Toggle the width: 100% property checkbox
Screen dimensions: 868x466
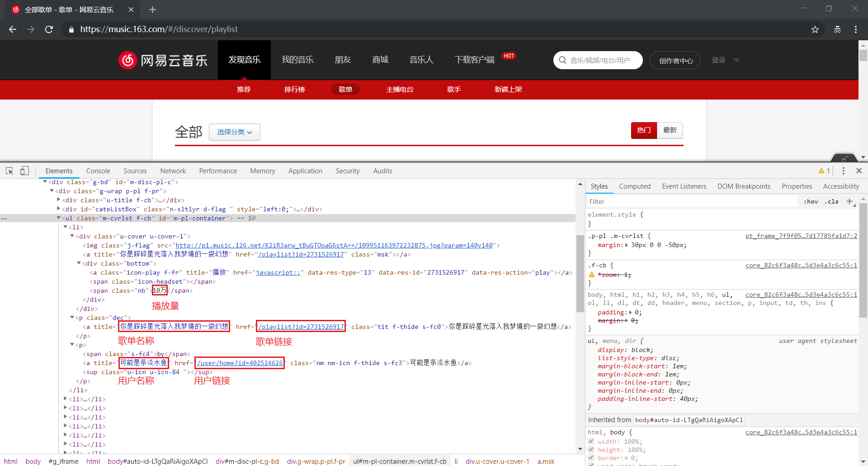591,441
